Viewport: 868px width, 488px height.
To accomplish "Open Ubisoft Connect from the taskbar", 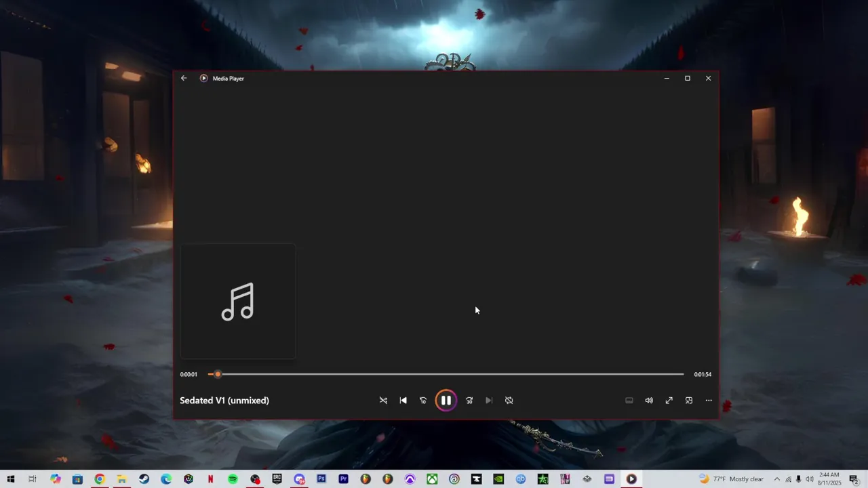I will [x=454, y=479].
